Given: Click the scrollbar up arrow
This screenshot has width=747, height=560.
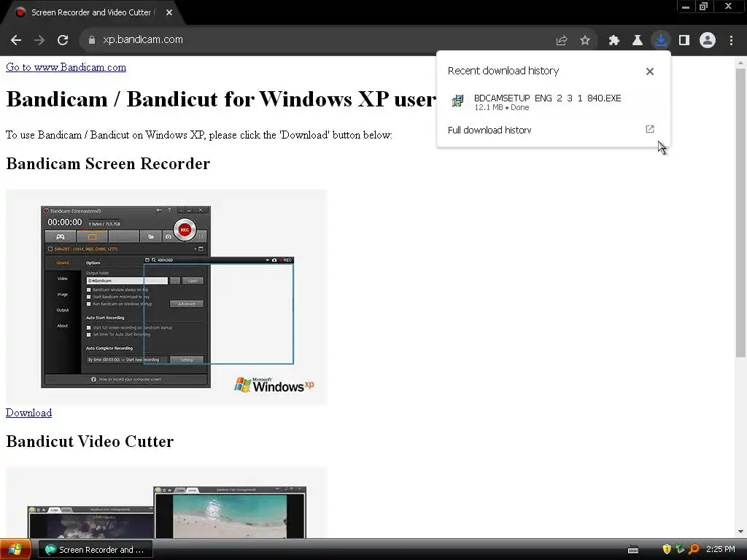Looking at the screenshot, I should tap(740, 63).
